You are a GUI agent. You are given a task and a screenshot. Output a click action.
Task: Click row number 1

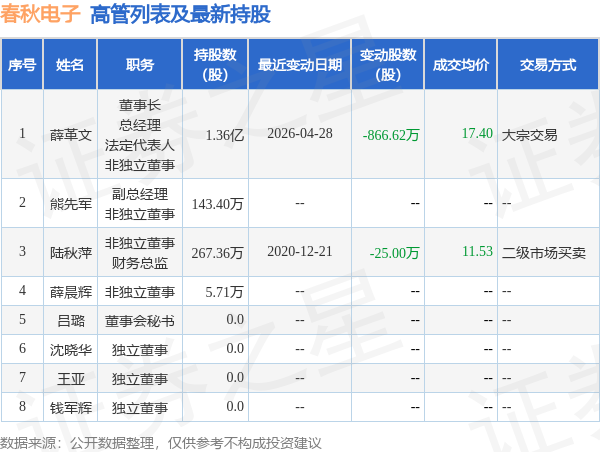[x=22, y=133]
